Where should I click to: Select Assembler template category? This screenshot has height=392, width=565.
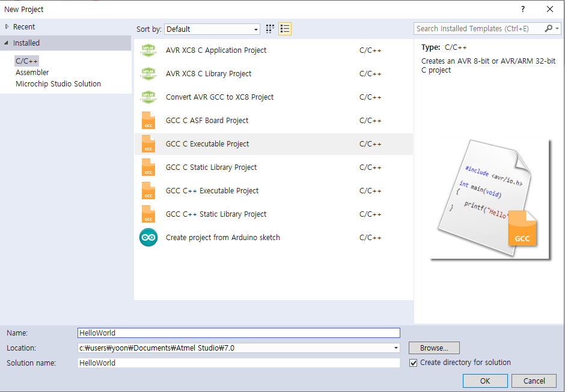tap(32, 73)
